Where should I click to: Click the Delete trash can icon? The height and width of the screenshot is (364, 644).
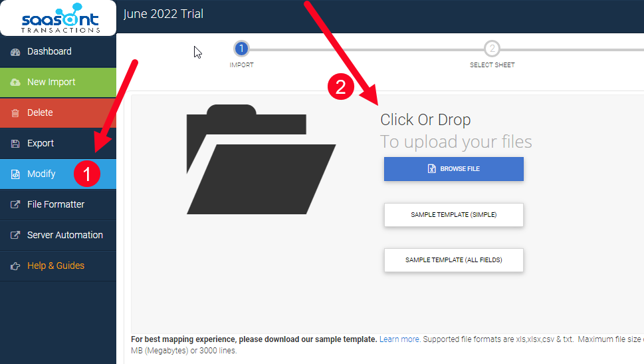coord(15,113)
